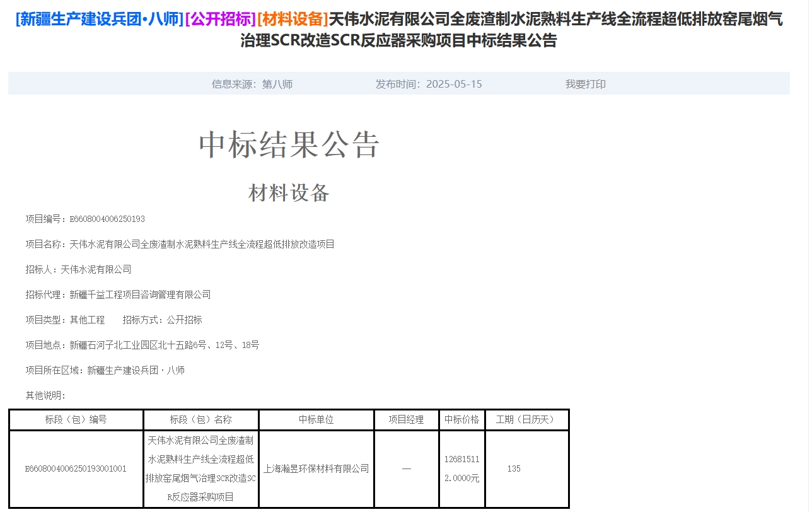The image size is (812, 512).
Task: Click the 项目所在区域 line
Action: pos(105,370)
